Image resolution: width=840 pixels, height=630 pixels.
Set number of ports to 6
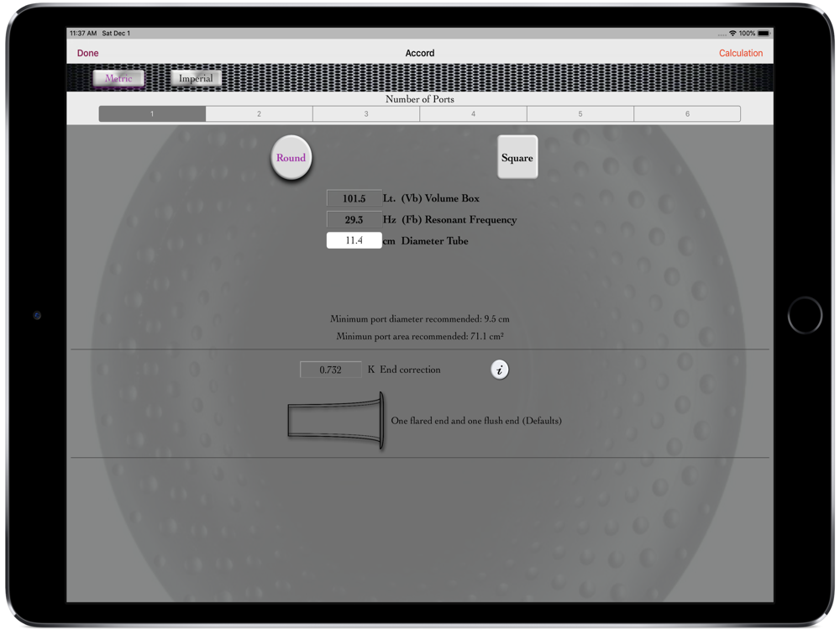point(687,114)
